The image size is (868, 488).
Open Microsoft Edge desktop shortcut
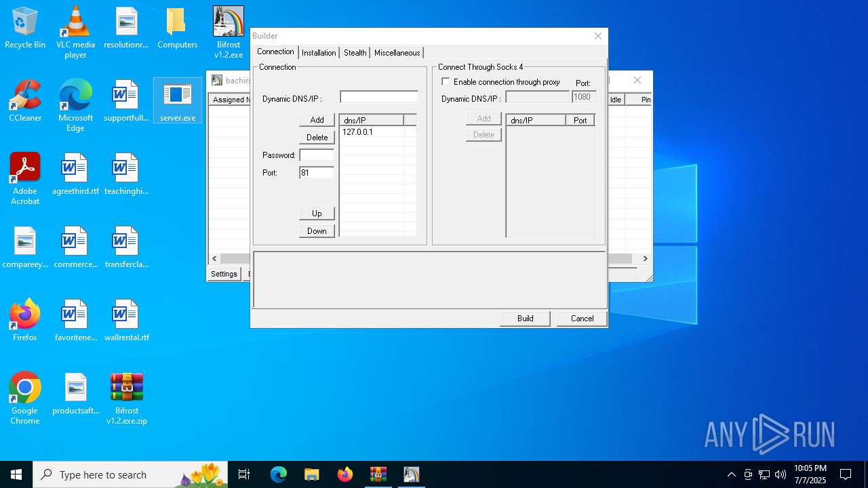[x=75, y=106]
